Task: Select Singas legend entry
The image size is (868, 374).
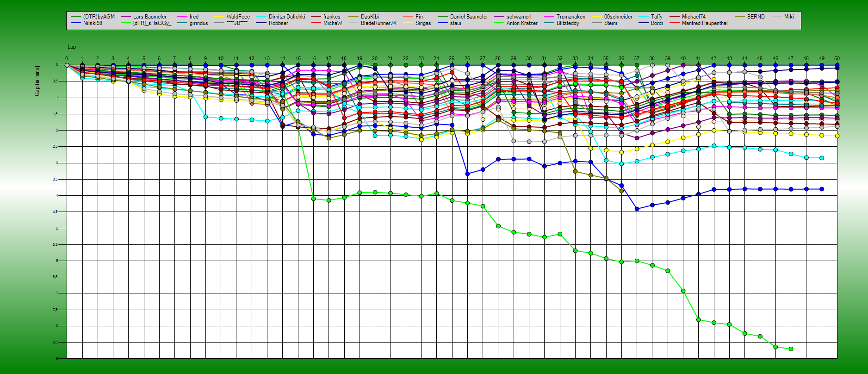Action: coord(417,23)
